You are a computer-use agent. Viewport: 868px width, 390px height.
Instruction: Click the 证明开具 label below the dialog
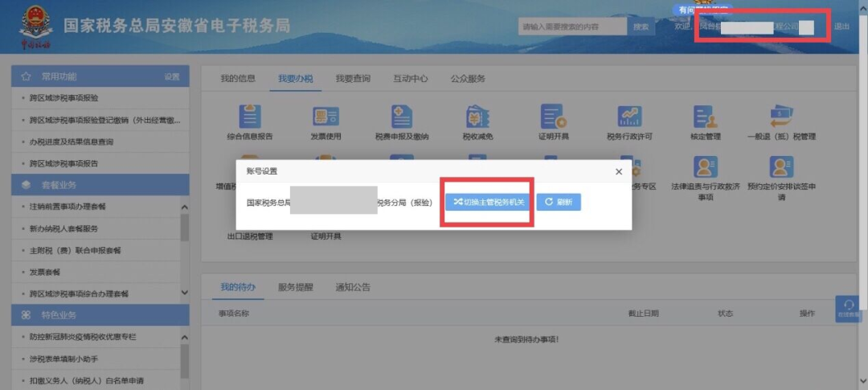tap(325, 236)
